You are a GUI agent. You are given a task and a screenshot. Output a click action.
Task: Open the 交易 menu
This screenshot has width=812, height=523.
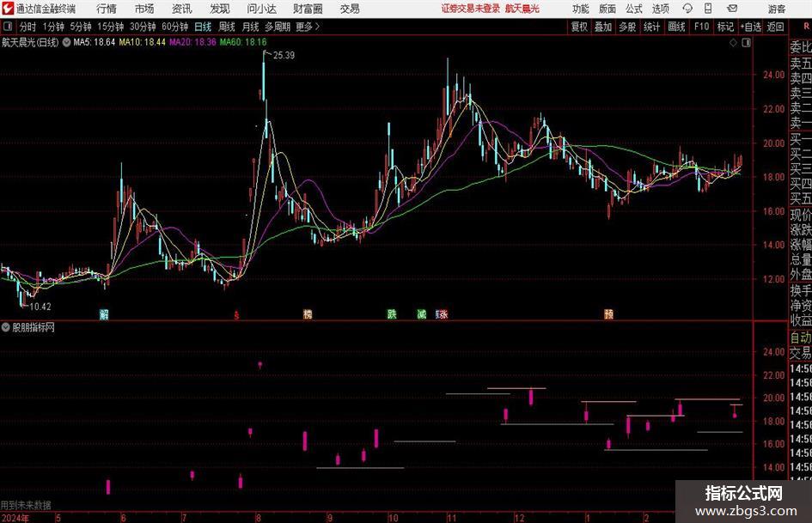350,9
